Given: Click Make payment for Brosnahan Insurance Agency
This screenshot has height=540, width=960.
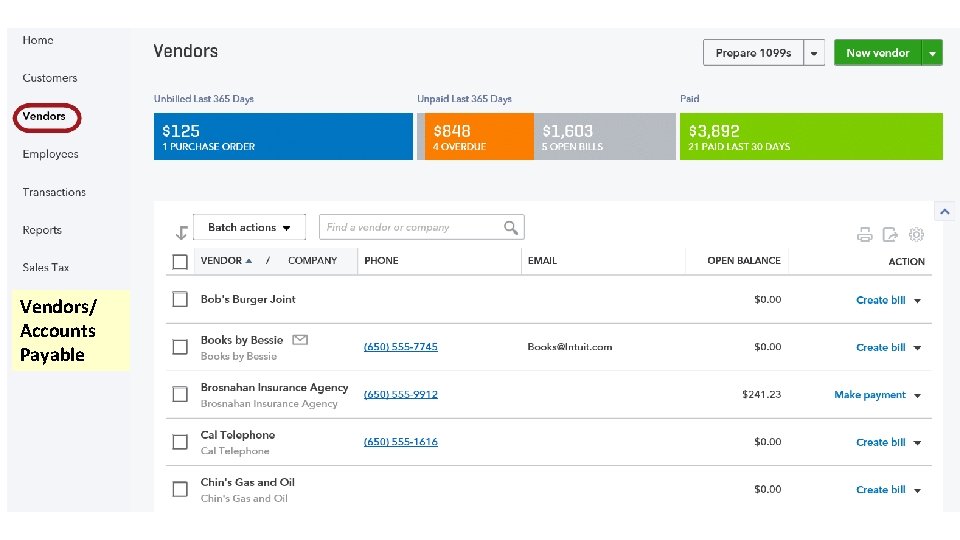Looking at the screenshot, I should 870,395.
